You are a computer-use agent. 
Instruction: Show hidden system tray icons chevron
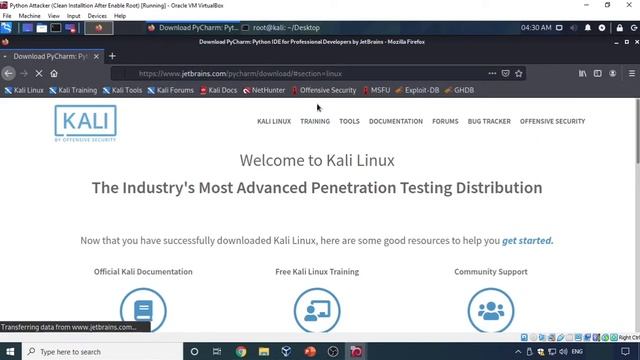click(x=518, y=351)
